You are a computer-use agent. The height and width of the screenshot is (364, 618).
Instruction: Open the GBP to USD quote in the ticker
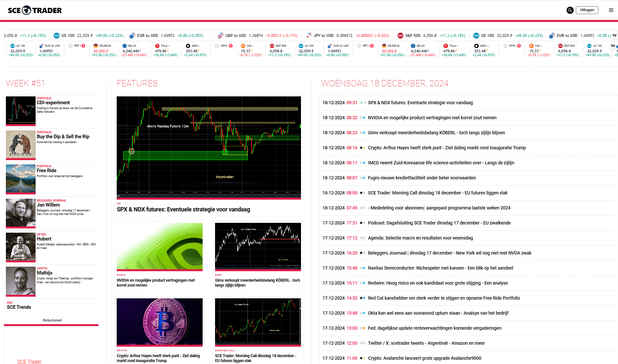point(258,36)
